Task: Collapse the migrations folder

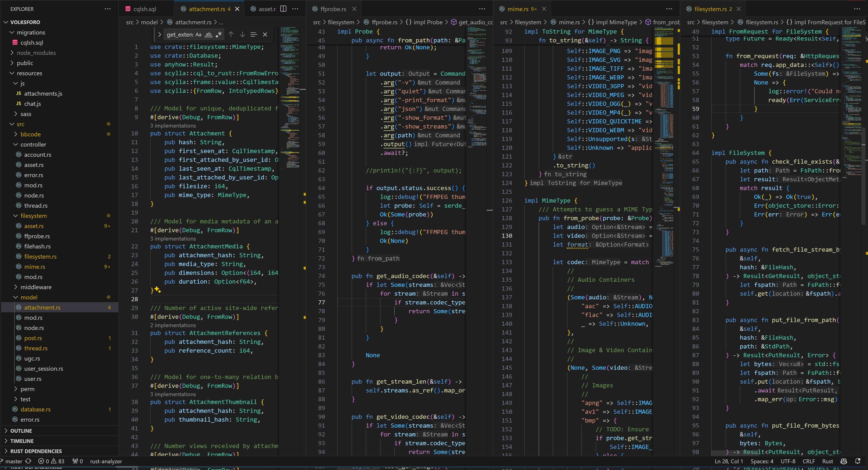Action: (59, 32)
